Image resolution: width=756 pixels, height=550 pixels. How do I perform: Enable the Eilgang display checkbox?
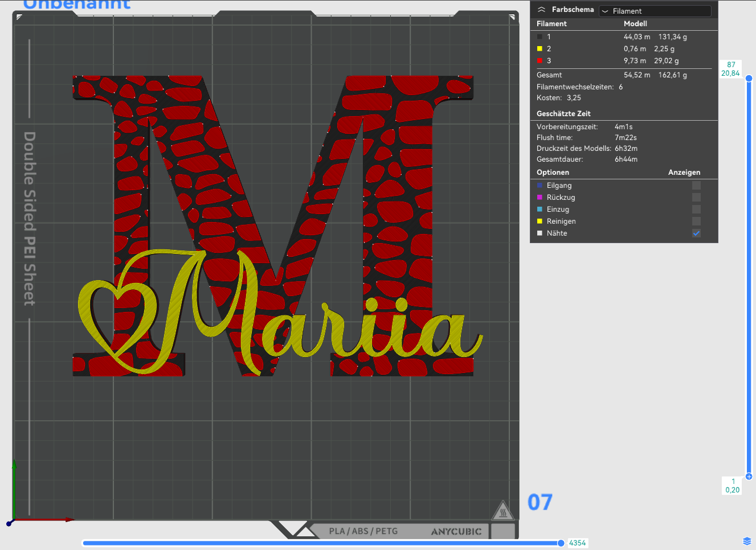click(x=696, y=185)
